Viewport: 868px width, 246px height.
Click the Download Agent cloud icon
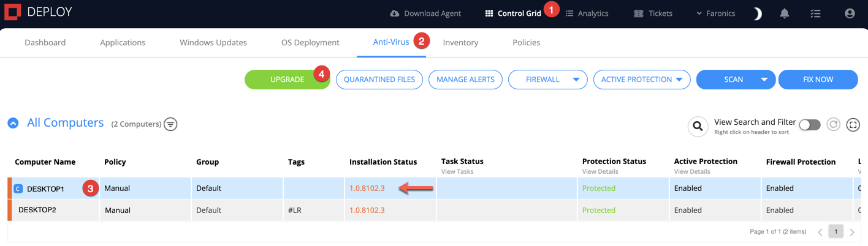(395, 13)
